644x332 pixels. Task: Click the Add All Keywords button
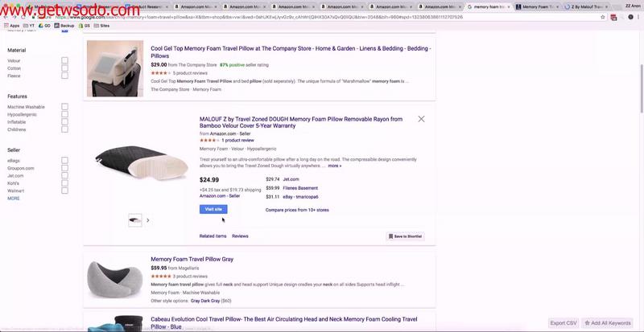coord(608,323)
